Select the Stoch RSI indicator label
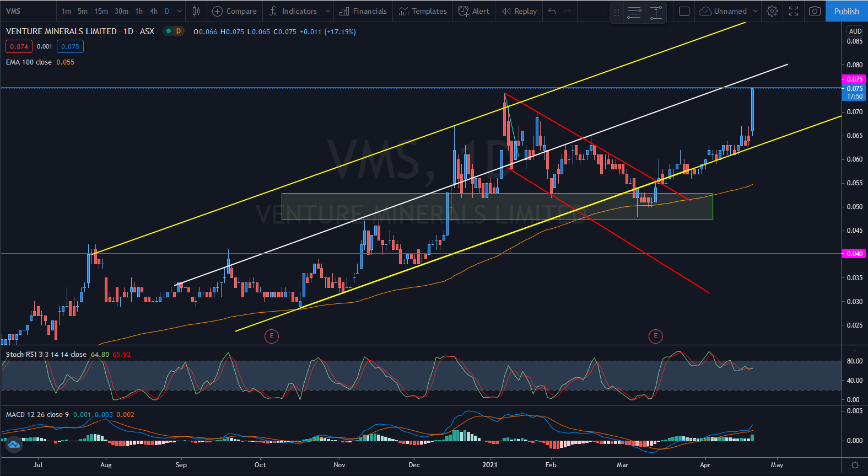868x476 pixels. point(46,355)
